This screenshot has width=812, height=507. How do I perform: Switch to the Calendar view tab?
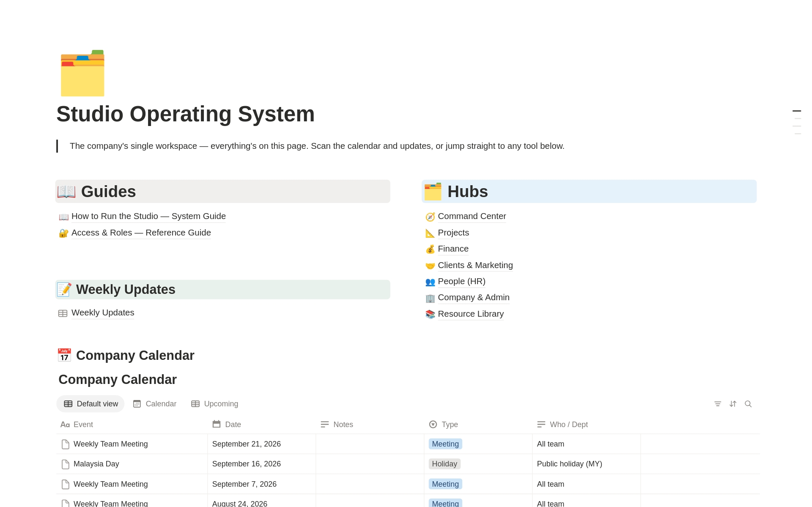(155, 404)
